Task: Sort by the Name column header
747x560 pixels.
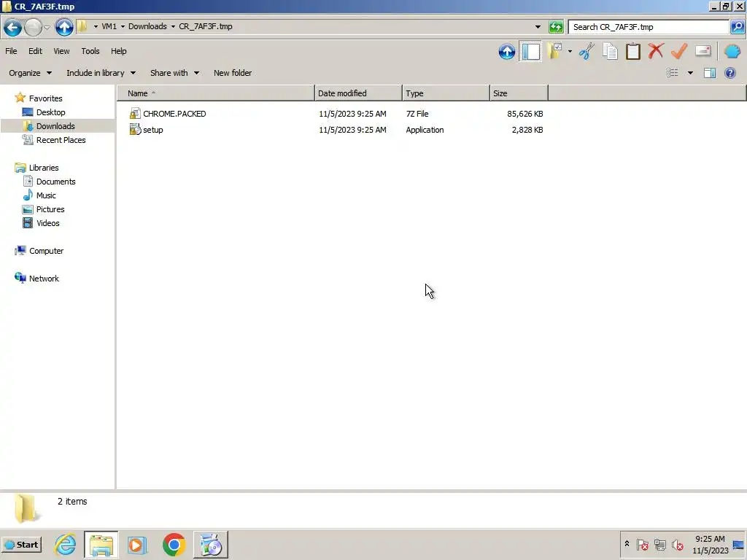Action: pos(216,93)
